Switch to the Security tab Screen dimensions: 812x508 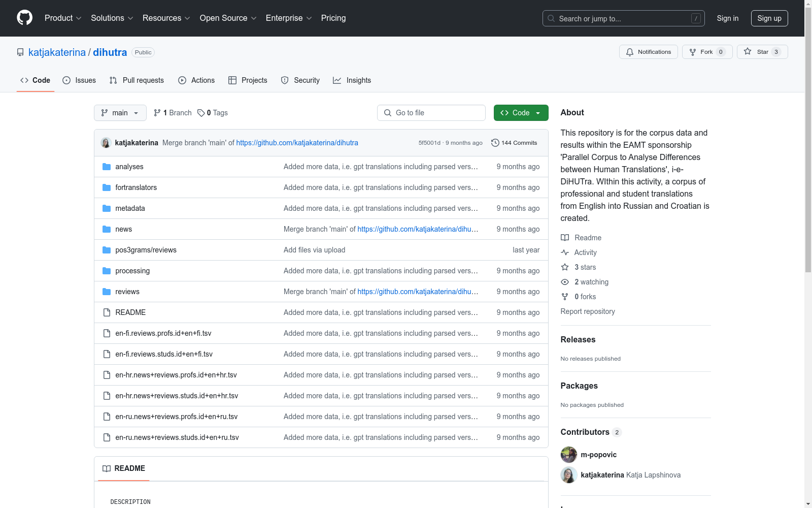pos(300,80)
